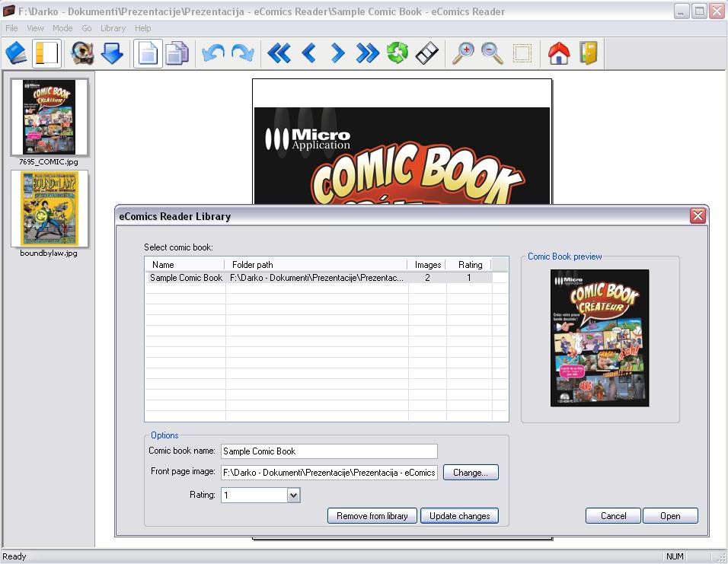Select the Sample Comic Book row
Screen dimensions: 728x564
(318, 278)
